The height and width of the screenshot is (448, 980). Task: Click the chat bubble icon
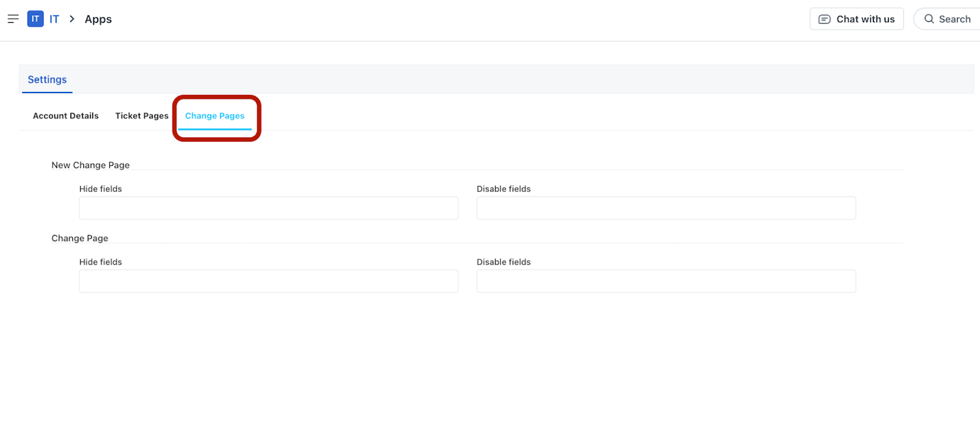pos(824,19)
